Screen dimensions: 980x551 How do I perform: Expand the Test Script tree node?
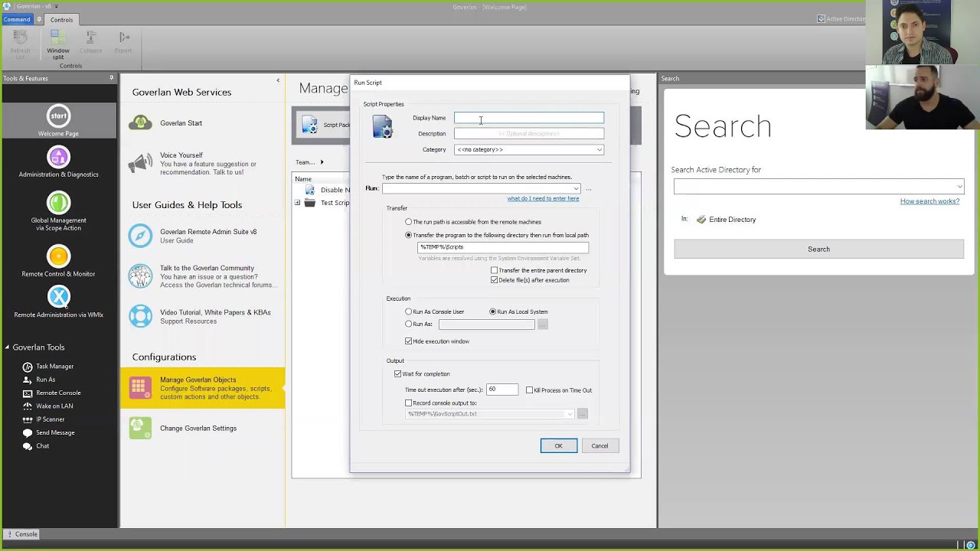tap(297, 203)
